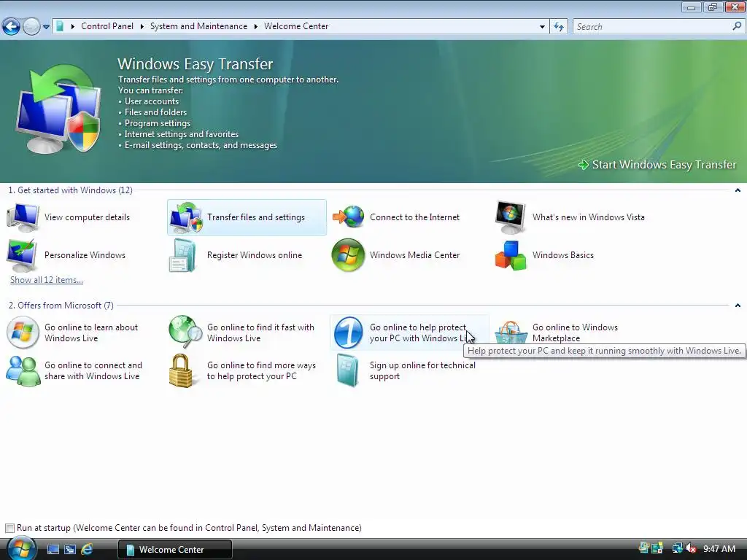
Task: Click technical support sign-up icon
Action: (347, 370)
